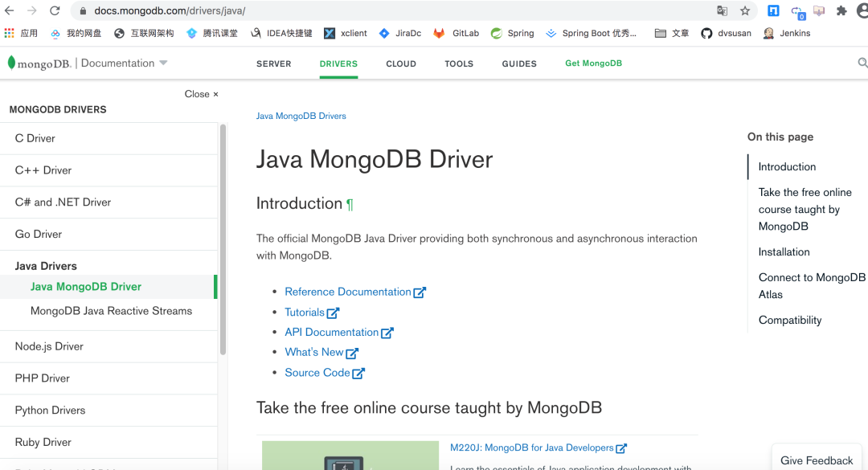Go back with the browser back arrow
This screenshot has width=868, height=470.
pos(10,10)
